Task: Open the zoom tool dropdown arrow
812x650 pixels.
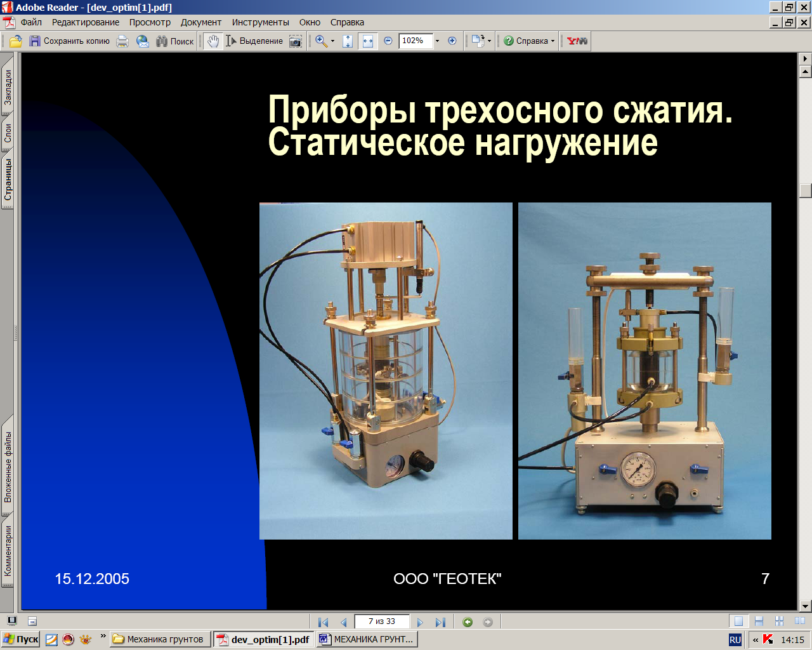Action: pos(332,41)
